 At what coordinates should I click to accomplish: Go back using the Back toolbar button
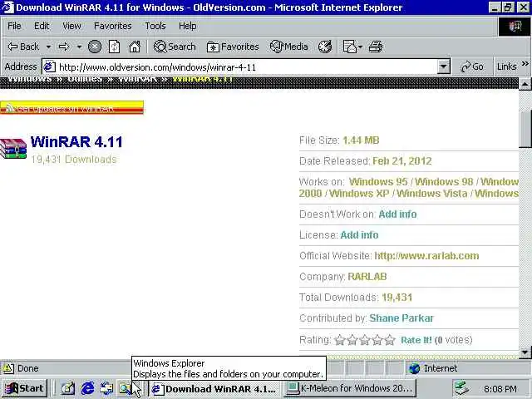(23, 47)
